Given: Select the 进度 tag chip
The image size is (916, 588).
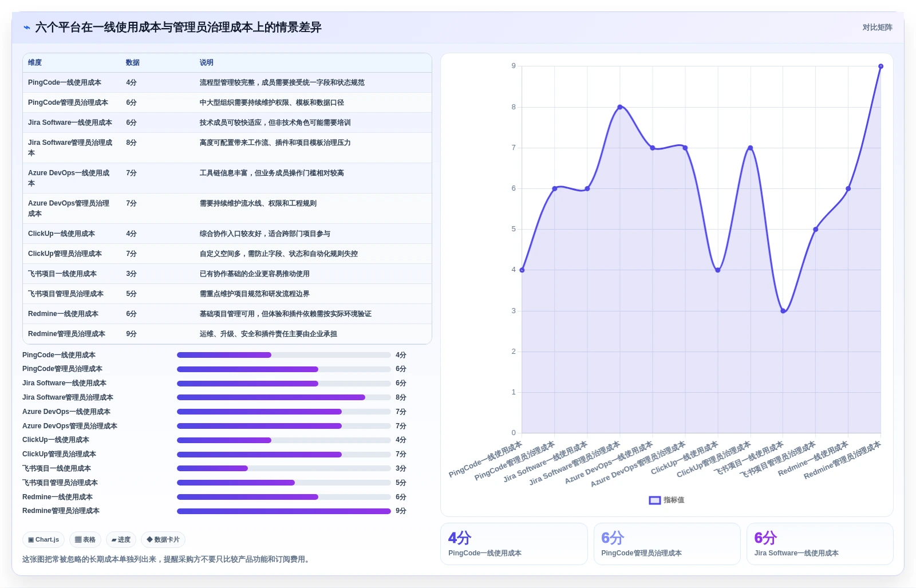Looking at the screenshot, I should click(121, 539).
